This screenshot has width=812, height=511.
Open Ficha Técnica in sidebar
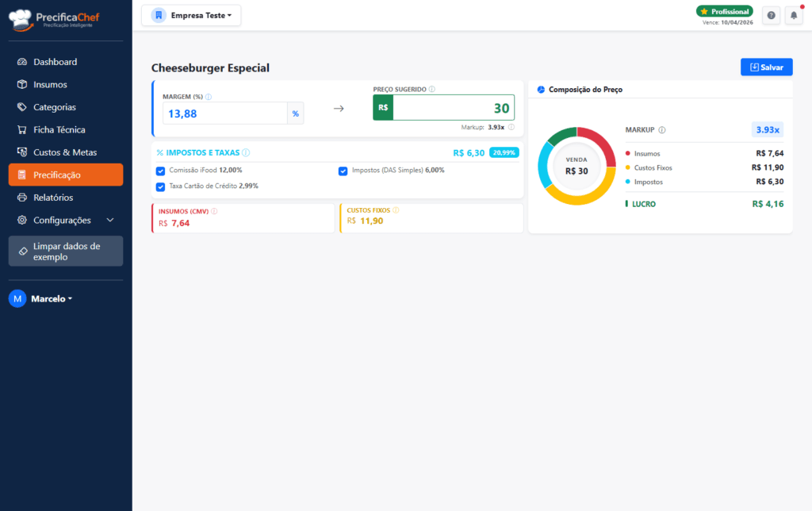point(66,129)
